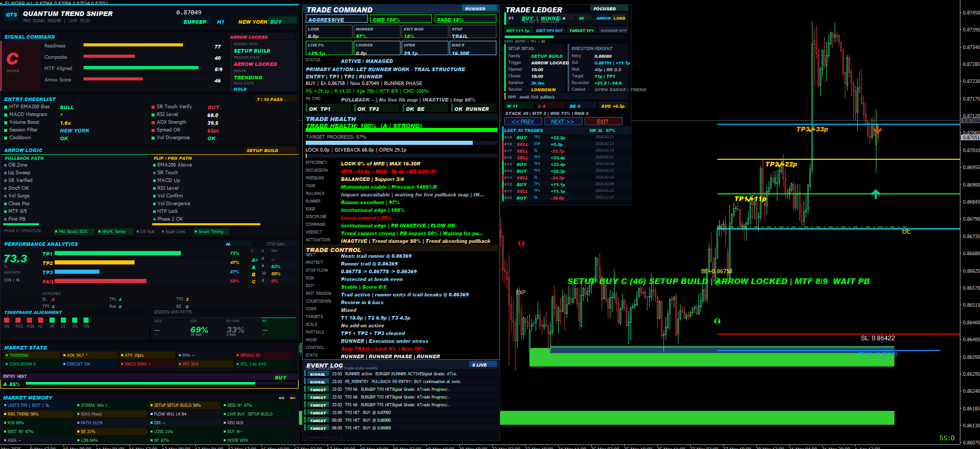Click the OK RUNNER status box
Viewport: 980px width, 449px height.
pos(475,109)
